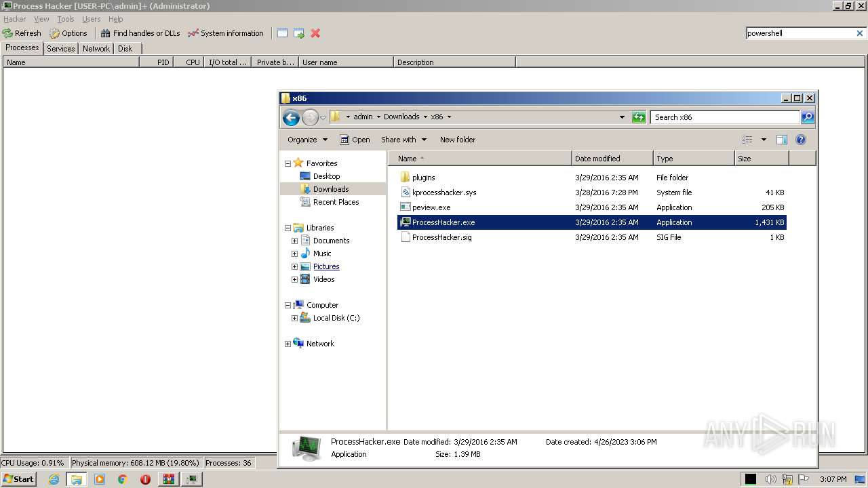Expand the Network tree node
Viewport: 868px width, 488px height.
(x=288, y=344)
